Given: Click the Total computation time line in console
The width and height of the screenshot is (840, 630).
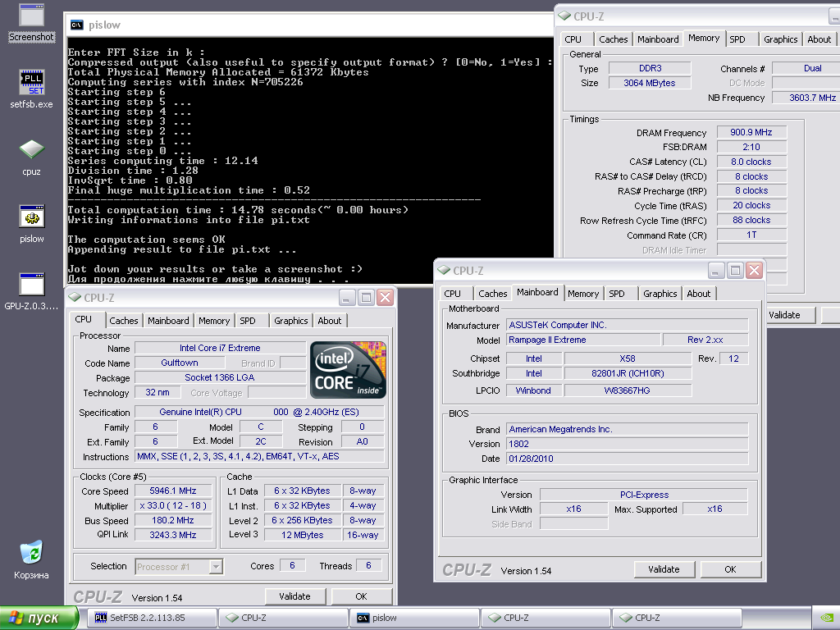Looking at the screenshot, I should tap(238, 210).
